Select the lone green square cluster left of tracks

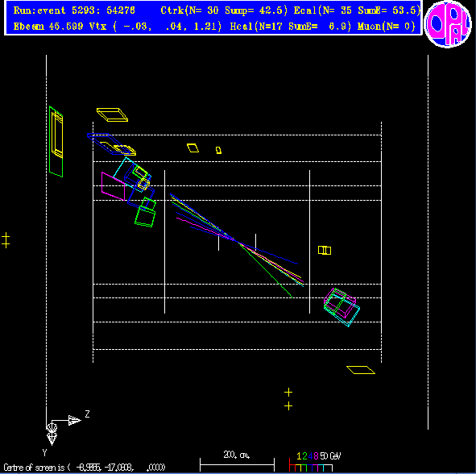point(146,212)
